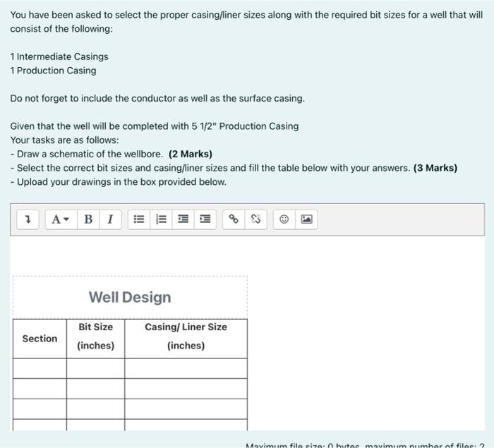Open the paragraph styles A dropdown
494x448 pixels.
(61, 219)
